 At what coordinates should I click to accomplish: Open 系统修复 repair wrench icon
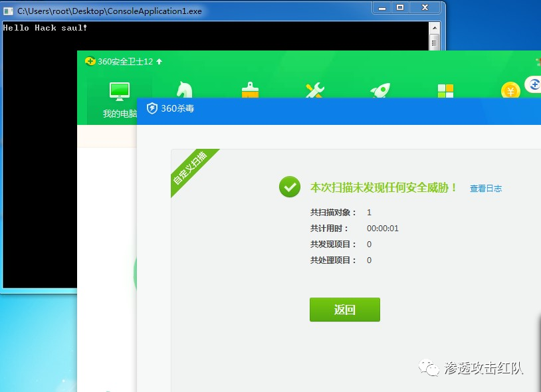pos(314,88)
